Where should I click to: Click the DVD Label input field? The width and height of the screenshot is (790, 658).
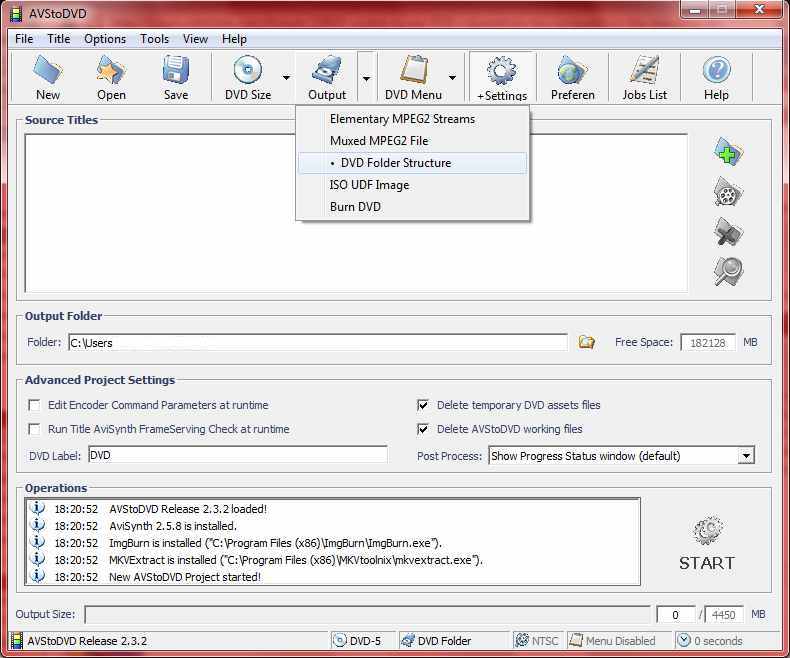coord(238,455)
